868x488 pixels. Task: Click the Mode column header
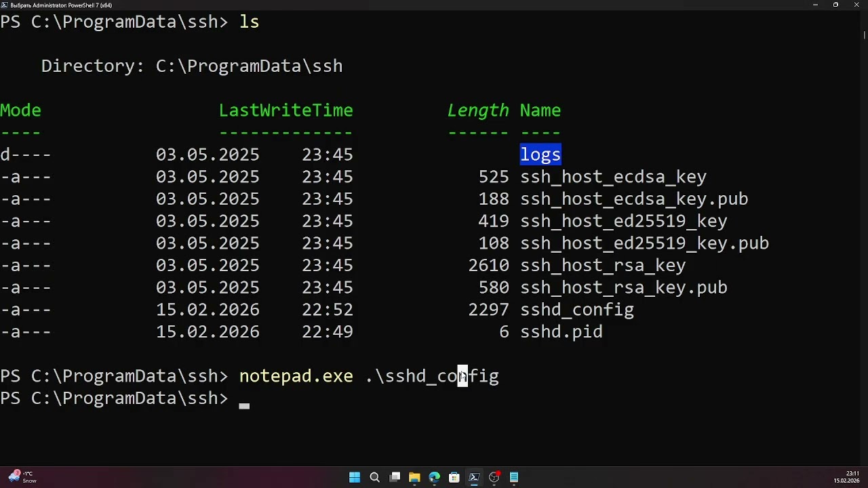point(20,110)
